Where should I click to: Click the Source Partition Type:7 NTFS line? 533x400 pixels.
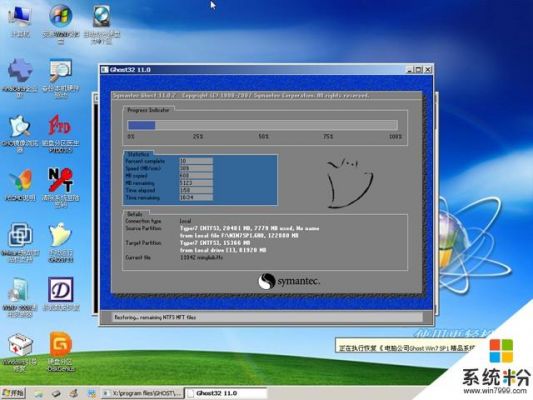click(x=250, y=228)
